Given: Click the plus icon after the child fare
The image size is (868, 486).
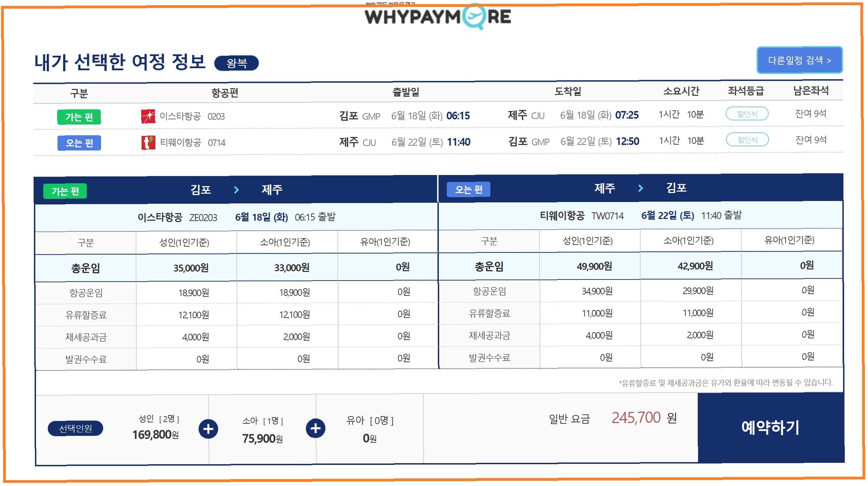Looking at the screenshot, I should pyautogui.click(x=315, y=428).
